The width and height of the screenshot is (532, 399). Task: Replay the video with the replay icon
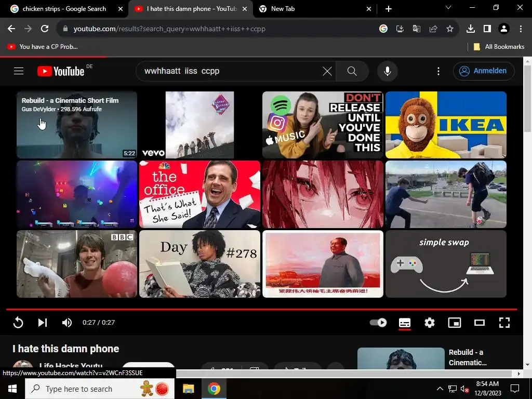18,322
